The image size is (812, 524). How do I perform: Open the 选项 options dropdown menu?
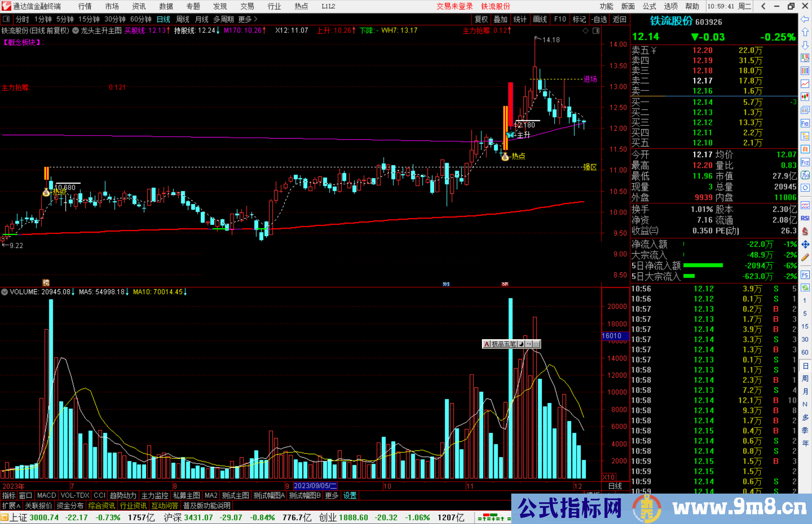pos(671,6)
